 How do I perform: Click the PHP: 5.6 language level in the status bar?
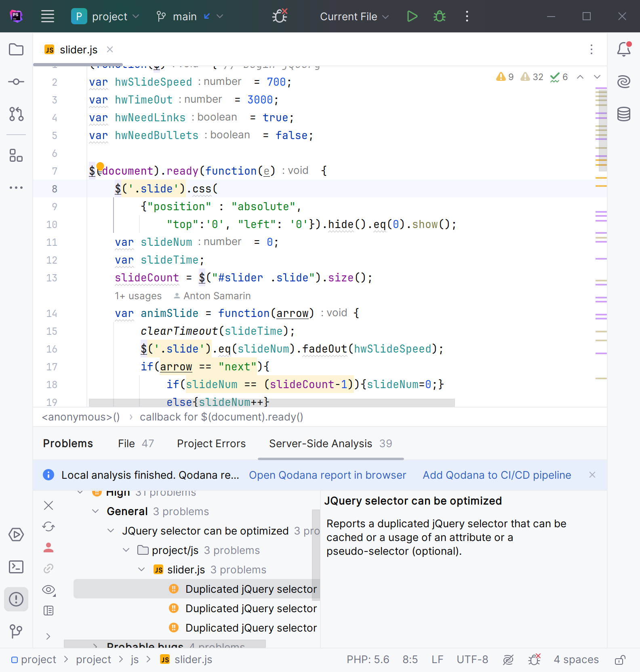click(368, 659)
